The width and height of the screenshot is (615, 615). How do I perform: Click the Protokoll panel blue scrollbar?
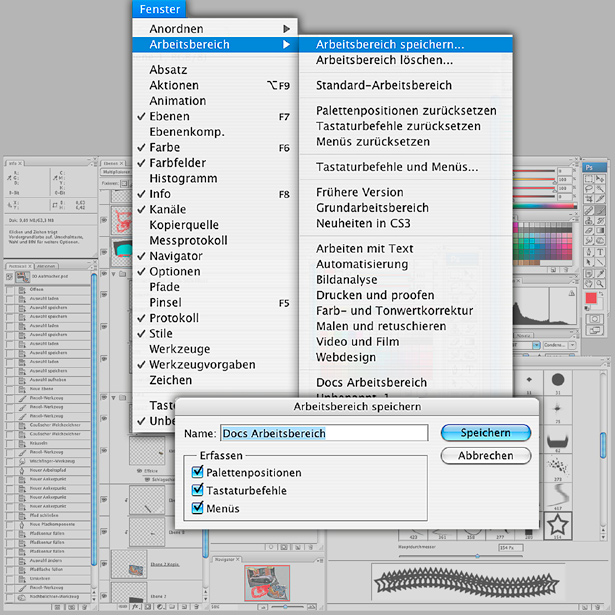94,420
